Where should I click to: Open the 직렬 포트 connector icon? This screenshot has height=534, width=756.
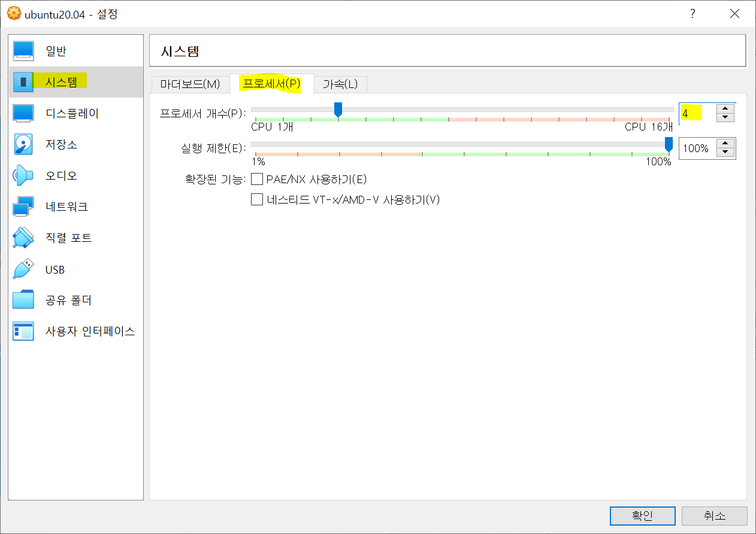tap(23, 238)
